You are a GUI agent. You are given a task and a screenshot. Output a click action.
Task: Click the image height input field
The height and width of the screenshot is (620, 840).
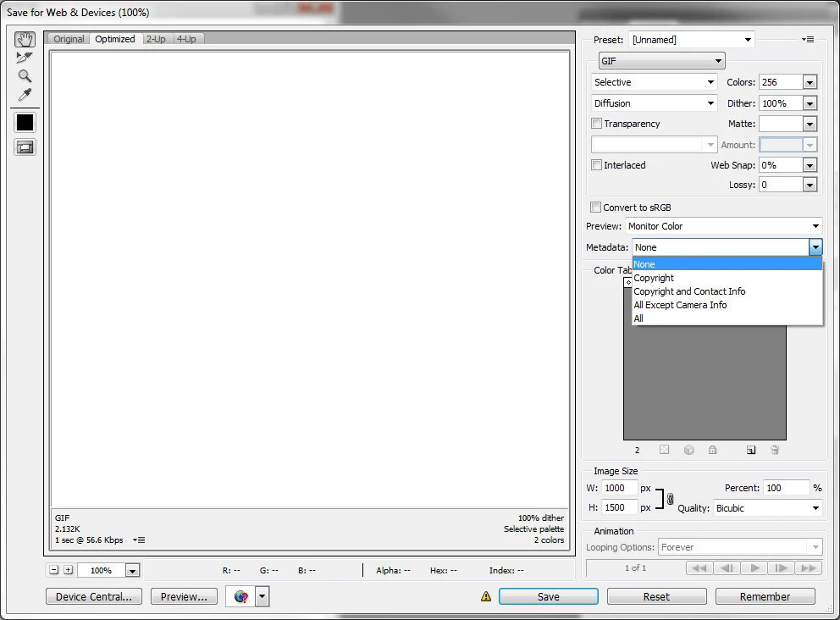pyautogui.click(x=619, y=507)
